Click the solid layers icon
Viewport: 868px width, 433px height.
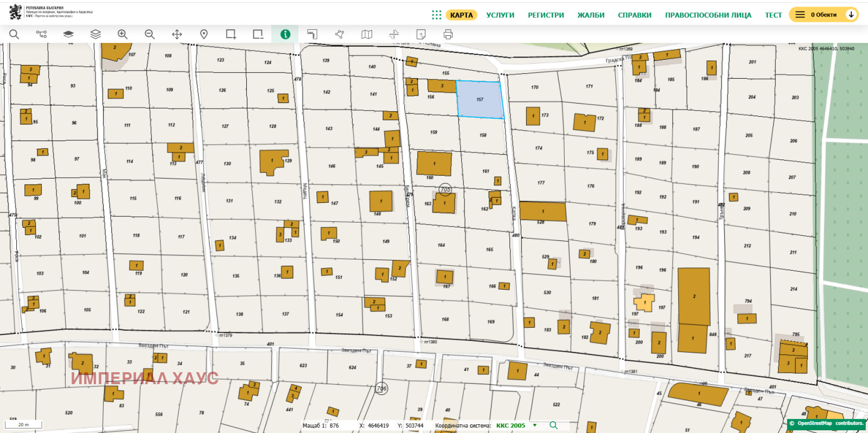pyautogui.click(x=68, y=34)
